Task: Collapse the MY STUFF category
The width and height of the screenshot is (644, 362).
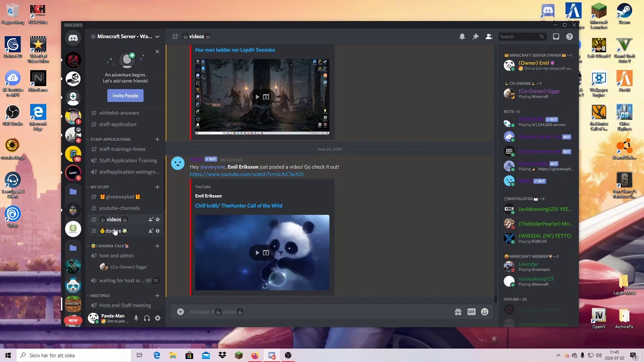Action: (100, 187)
